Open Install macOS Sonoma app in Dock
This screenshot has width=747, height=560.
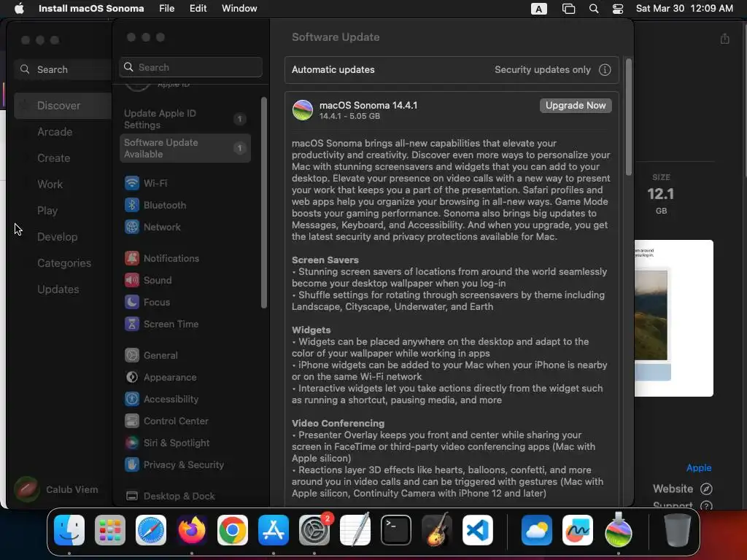619,530
